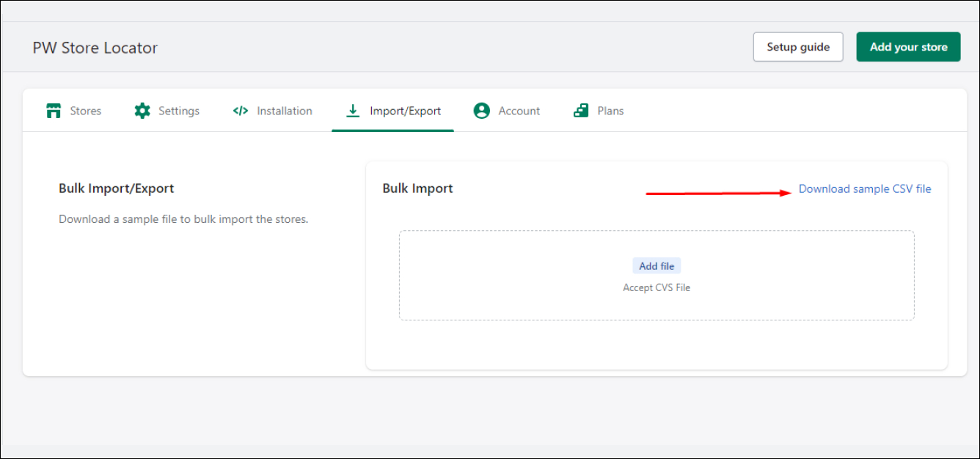980x459 pixels.
Task: Click the PW Store Locator title
Action: [95, 48]
